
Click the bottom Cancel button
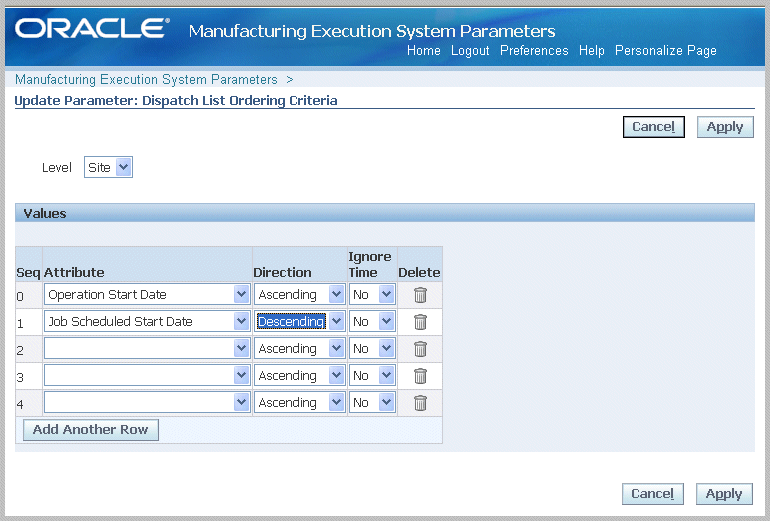pyautogui.click(x=653, y=494)
